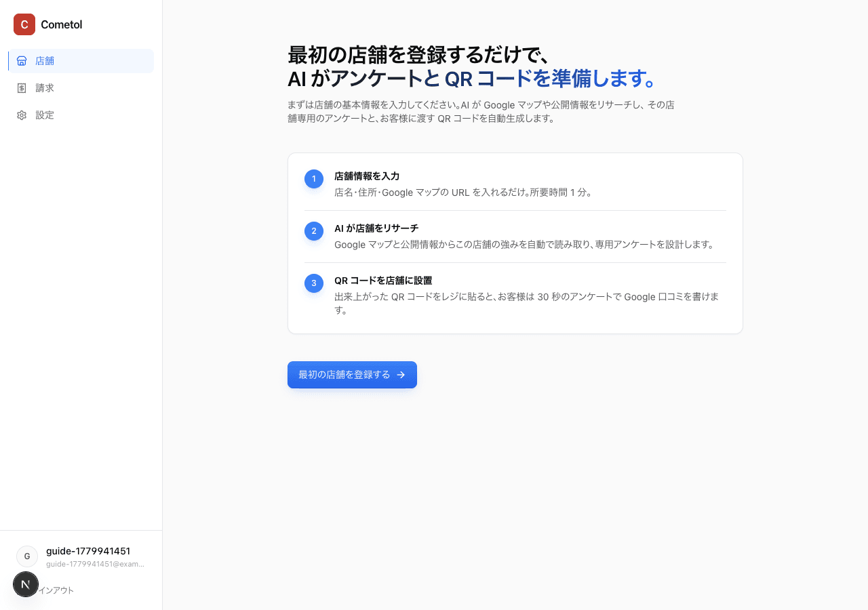Open the 設定 sidebar menu item
The image size is (868, 610).
81,115
